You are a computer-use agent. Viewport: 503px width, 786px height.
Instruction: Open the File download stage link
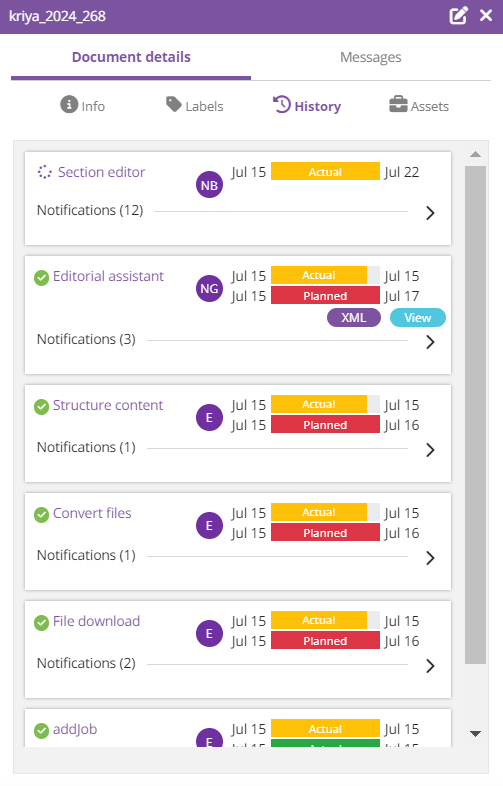point(96,621)
